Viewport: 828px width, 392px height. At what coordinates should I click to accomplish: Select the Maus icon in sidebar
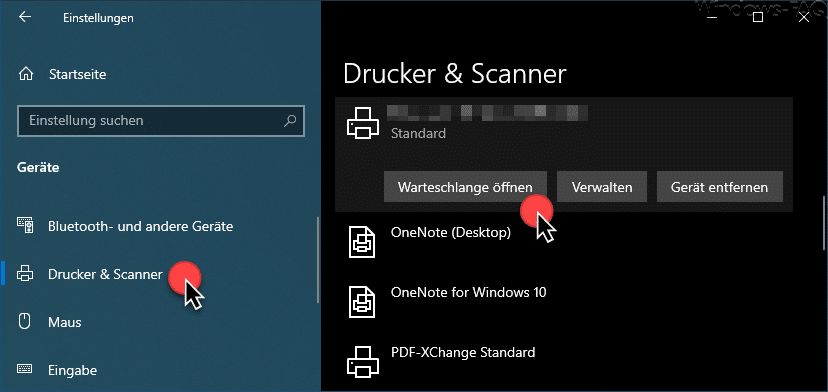point(25,321)
